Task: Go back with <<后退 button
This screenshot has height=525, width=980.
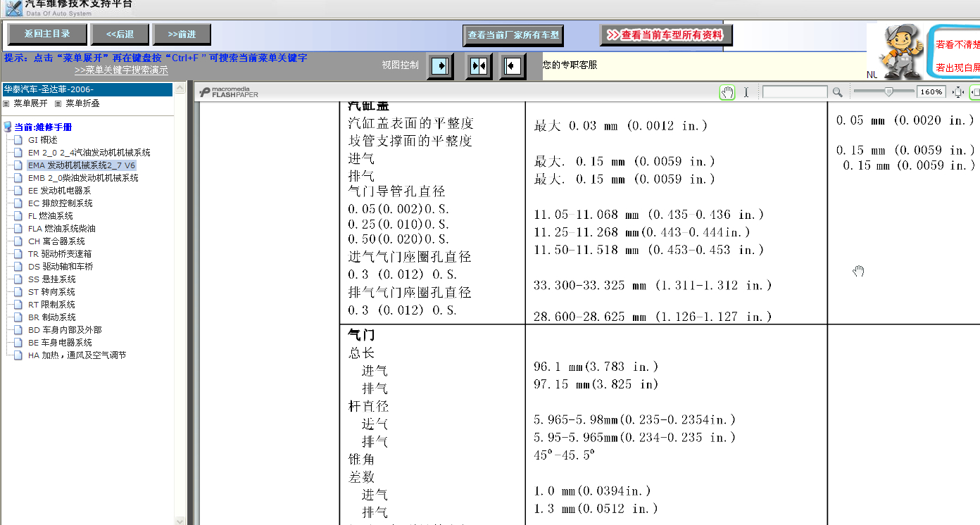Action: click(x=120, y=34)
